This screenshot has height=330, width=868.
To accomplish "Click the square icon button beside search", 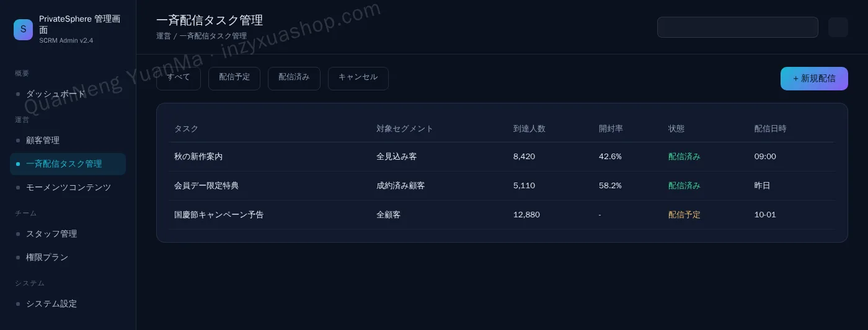I will (x=838, y=27).
